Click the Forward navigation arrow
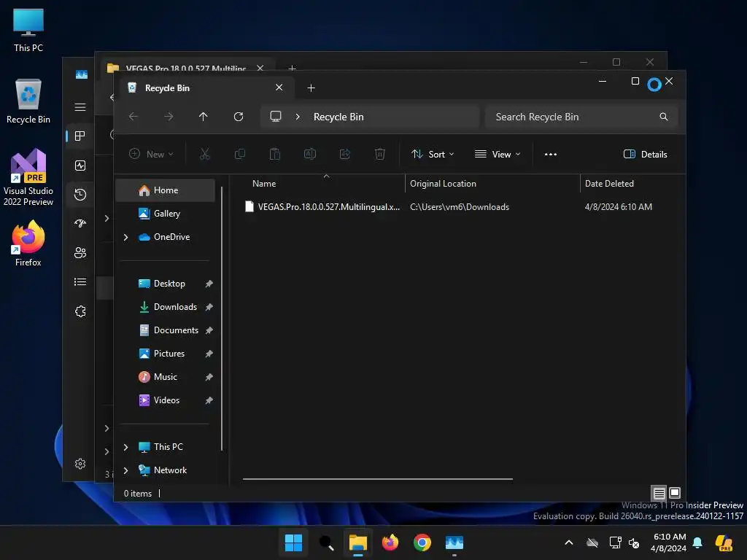 tap(169, 117)
